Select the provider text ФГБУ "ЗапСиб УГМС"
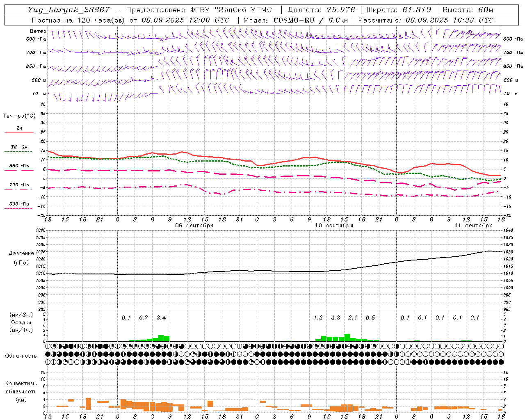Image resolution: width=525 pixels, height=420 pixels. pyautogui.click(x=232, y=10)
